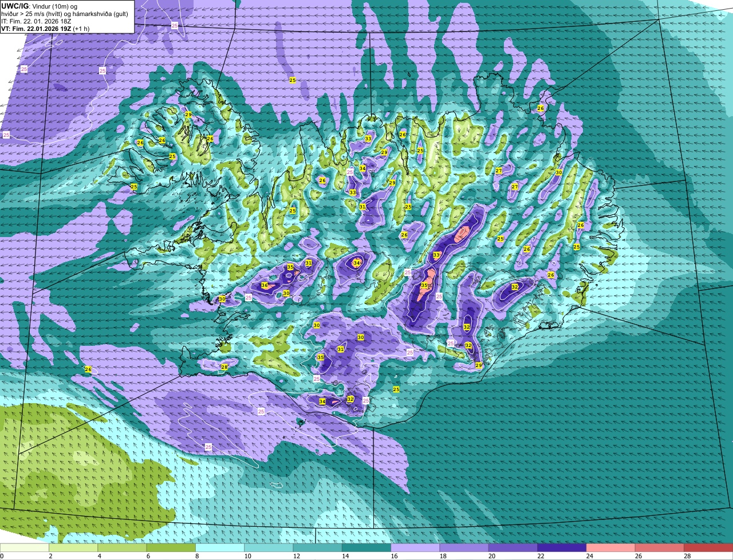Click legend scale tick label '6'
This screenshot has height=560, width=733.
click(148, 556)
